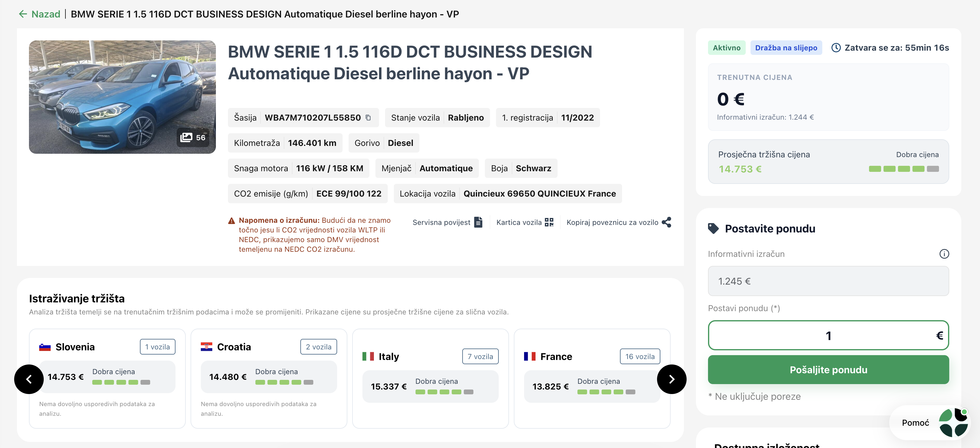The height and width of the screenshot is (448, 980).
Task: Click France's Dobra cijena rating bar
Action: tap(606, 392)
